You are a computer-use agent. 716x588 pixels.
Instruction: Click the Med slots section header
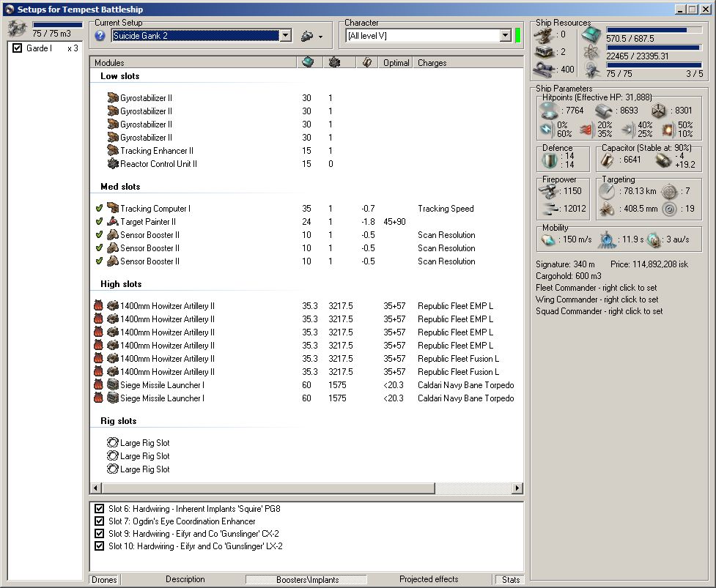[120, 187]
